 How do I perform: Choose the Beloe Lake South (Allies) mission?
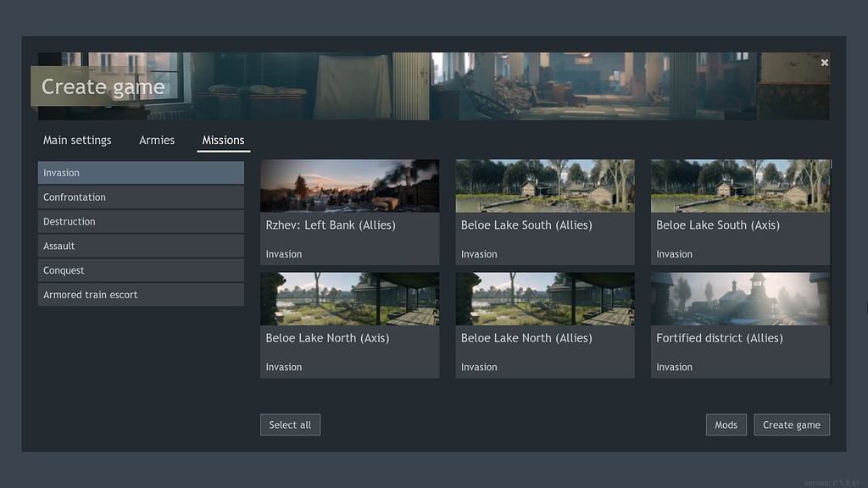pos(545,212)
